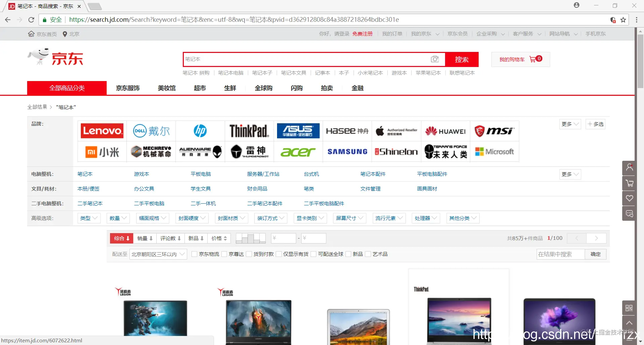Click the 在结果中搜索 input field
This screenshot has width=644, height=345.
coord(560,254)
